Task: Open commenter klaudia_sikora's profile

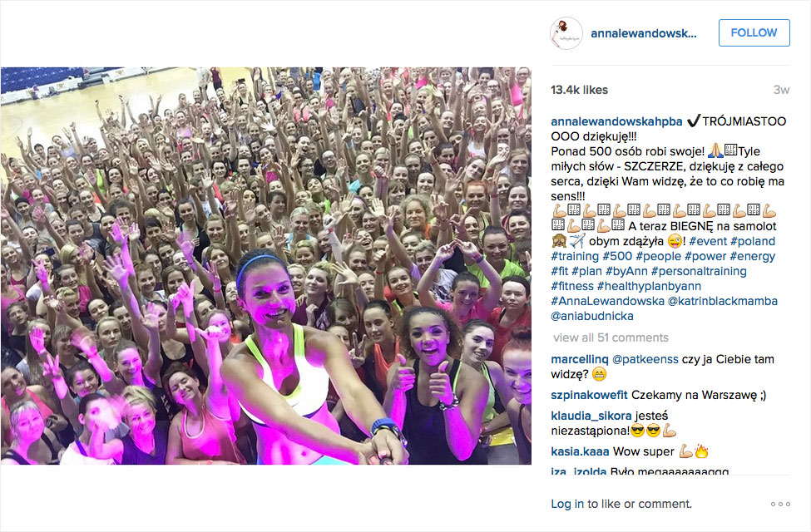Action: (591, 416)
